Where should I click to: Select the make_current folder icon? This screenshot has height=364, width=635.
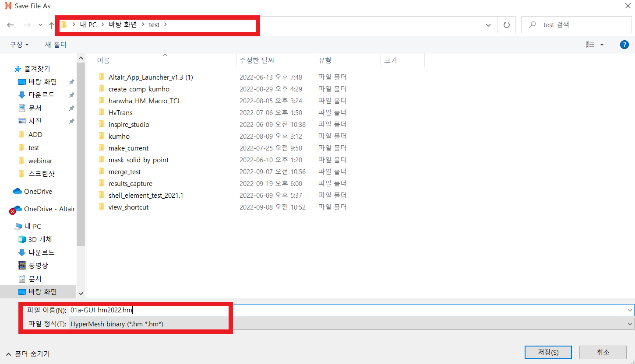coord(102,148)
